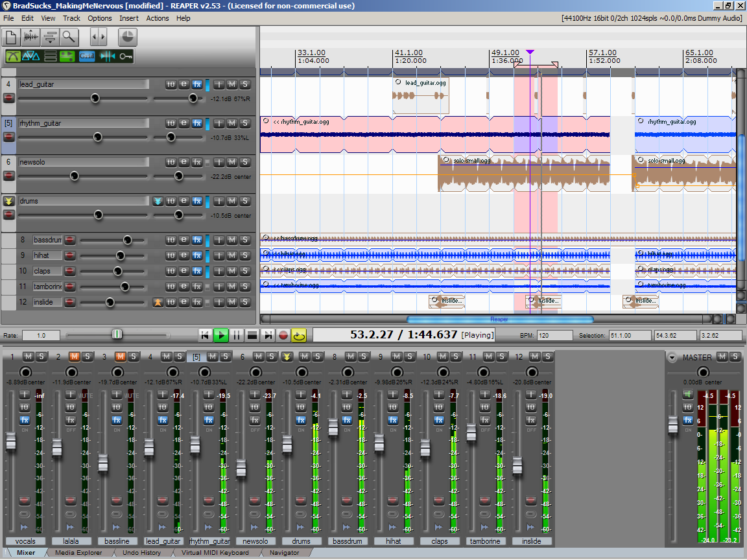
Task: Toggle snap icon with cyan arrows
Action: click(x=107, y=56)
